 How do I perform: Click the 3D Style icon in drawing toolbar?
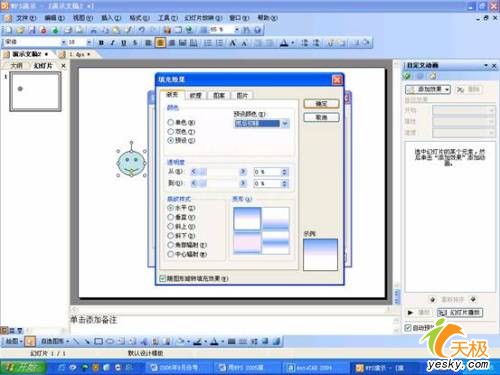click(276, 341)
